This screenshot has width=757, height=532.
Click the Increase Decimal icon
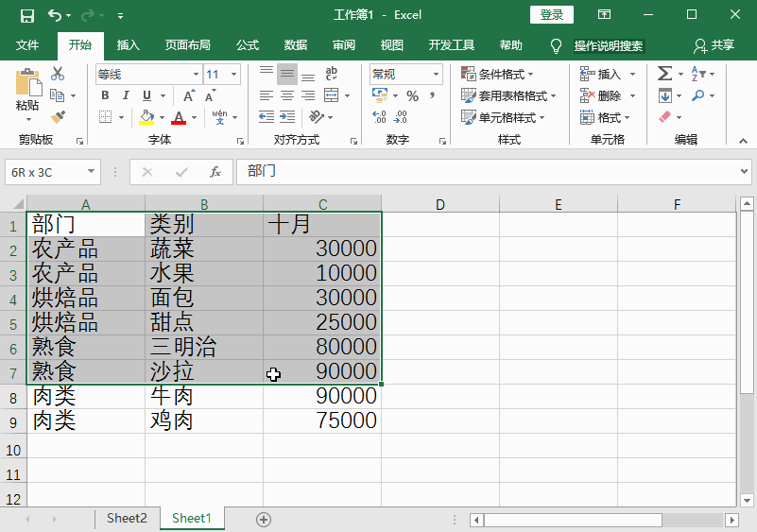point(380,117)
